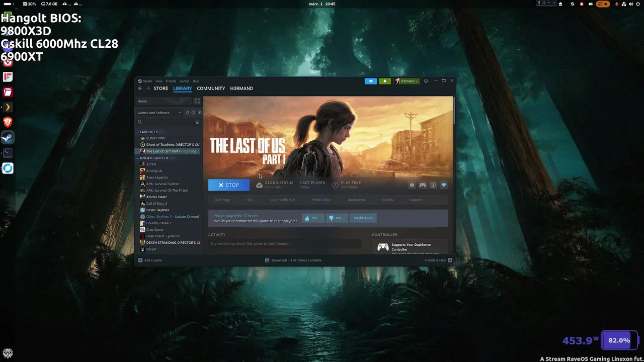Image resolution: width=644 pixels, height=362 pixels.
Task: Open Manage settings gear for the game
Action: tap(412, 185)
